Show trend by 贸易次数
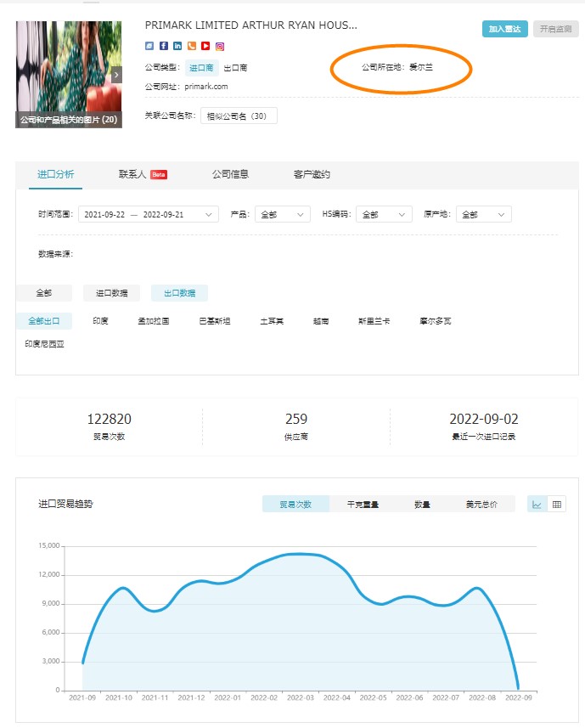The width and height of the screenshot is (585, 728). point(295,505)
